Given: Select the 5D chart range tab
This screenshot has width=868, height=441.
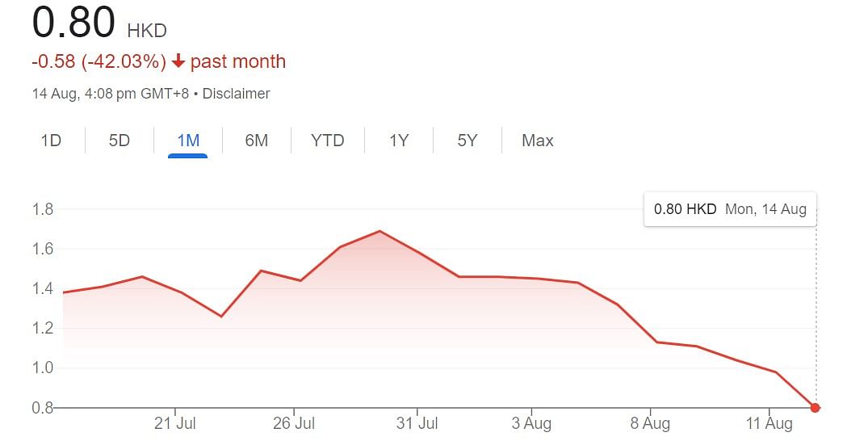Looking at the screenshot, I should 119,141.
